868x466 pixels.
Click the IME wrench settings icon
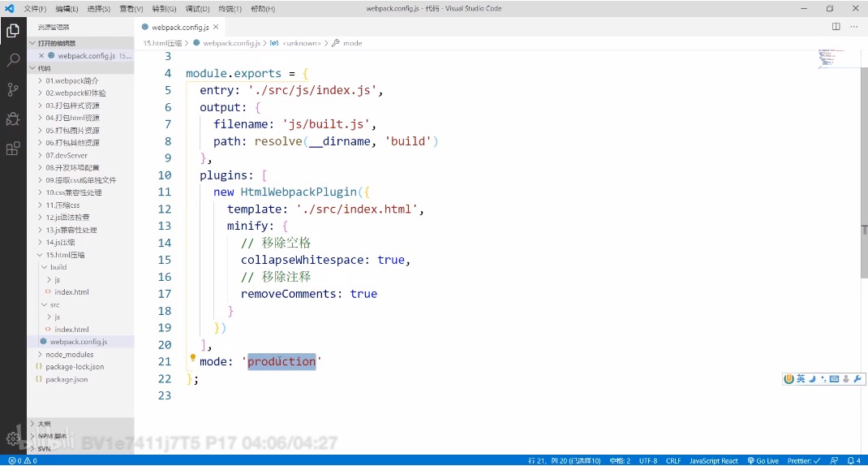point(857,379)
